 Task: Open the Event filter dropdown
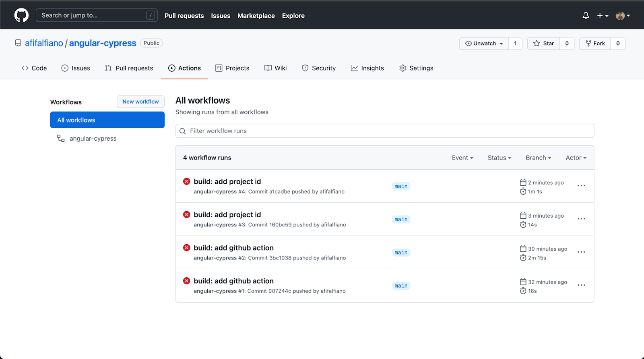[x=462, y=158]
